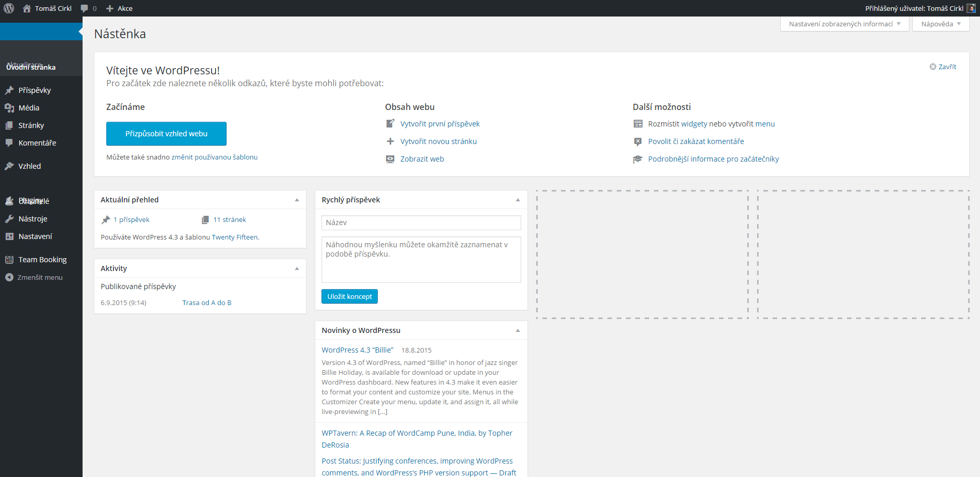Expand the Nápověda help dropdown
This screenshot has height=477, width=980.
click(941, 24)
